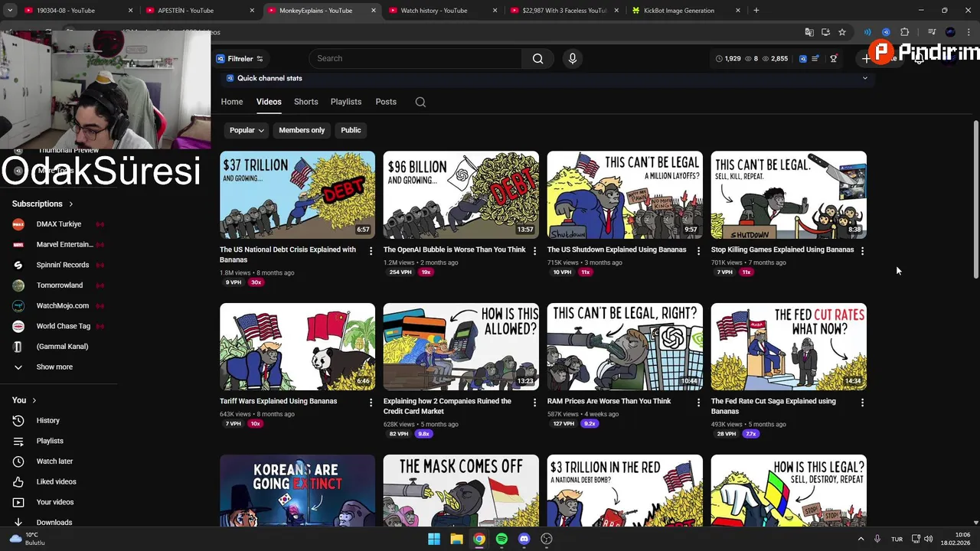Switch to Watch history browser tab

pyautogui.click(x=442, y=11)
